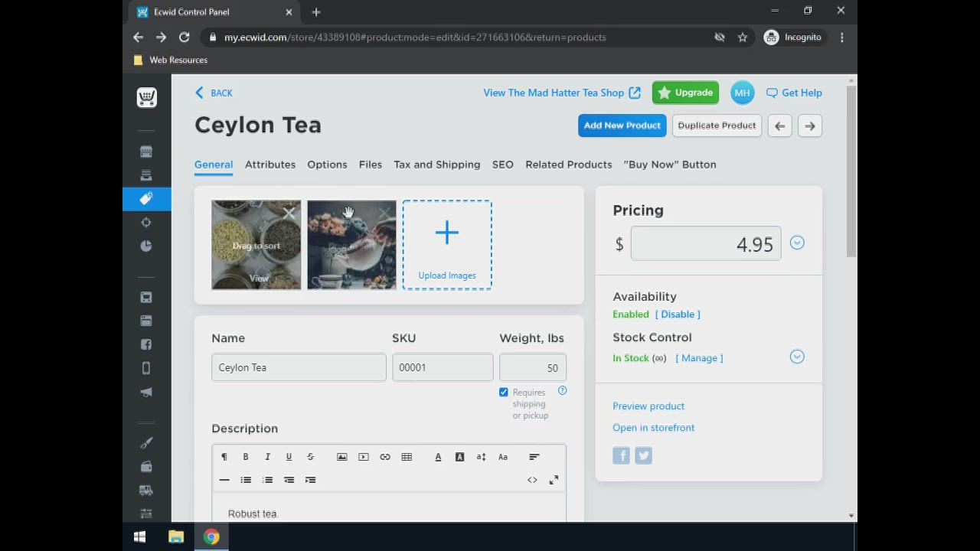Image resolution: width=980 pixels, height=551 pixels.
Task: Click the Duplicate Product button
Action: (717, 126)
